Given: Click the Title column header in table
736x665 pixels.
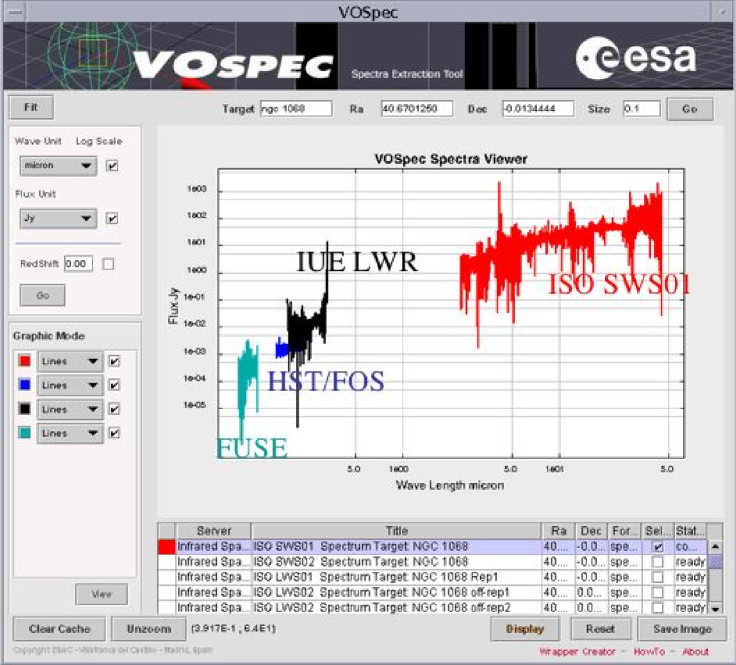Looking at the screenshot, I should tap(396, 531).
